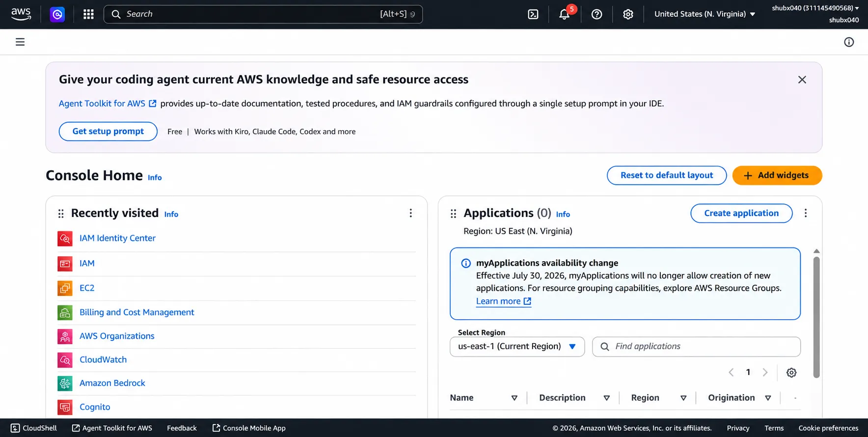Open the Terms footer link
The image size is (868, 437).
(x=774, y=428)
